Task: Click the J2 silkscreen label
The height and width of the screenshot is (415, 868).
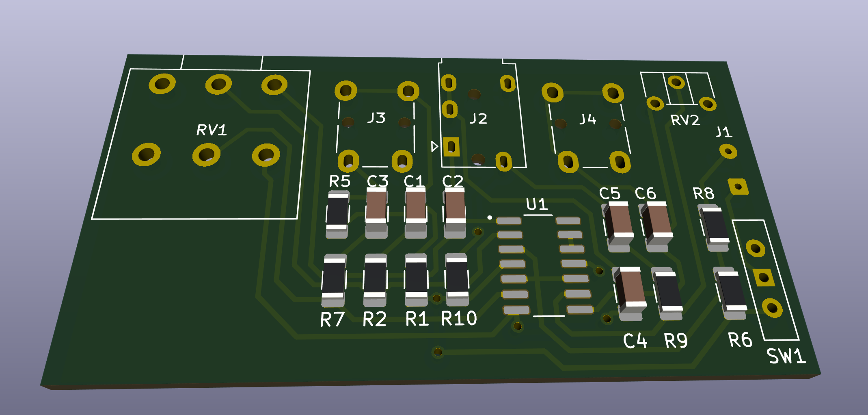Action: pos(479,119)
